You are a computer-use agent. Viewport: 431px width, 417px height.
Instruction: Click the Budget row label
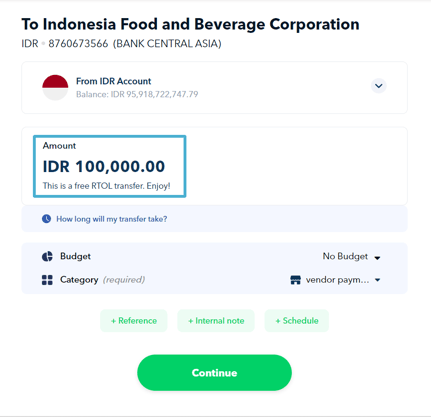tap(75, 256)
